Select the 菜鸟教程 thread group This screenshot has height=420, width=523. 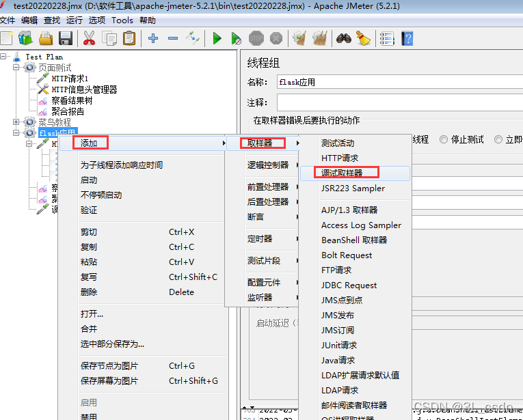click(55, 122)
